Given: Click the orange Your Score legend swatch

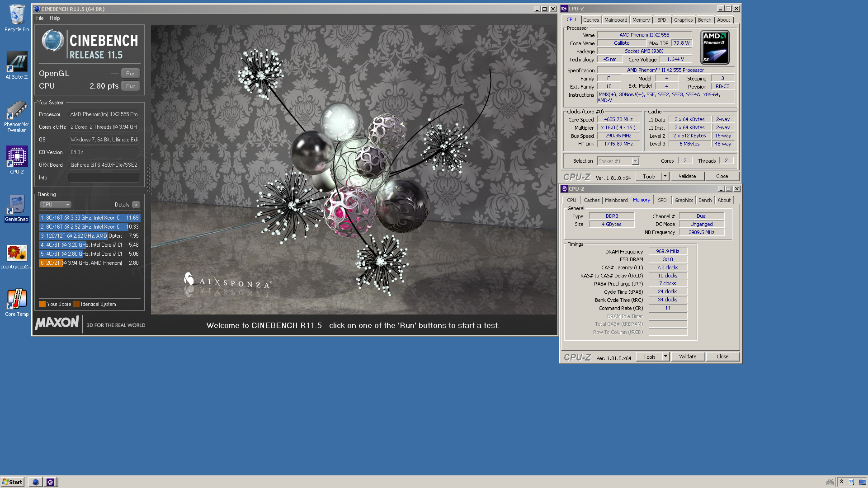Looking at the screenshot, I should click(x=42, y=304).
